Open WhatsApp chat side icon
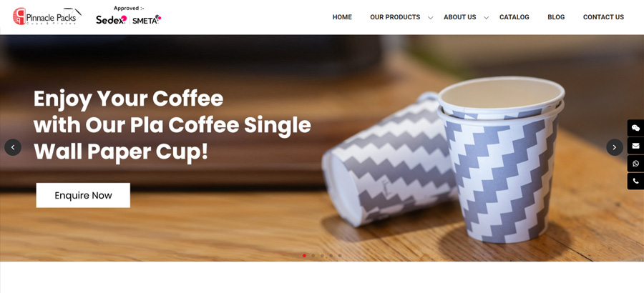Image resolution: width=644 pixels, height=293 pixels. coord(635,164)
